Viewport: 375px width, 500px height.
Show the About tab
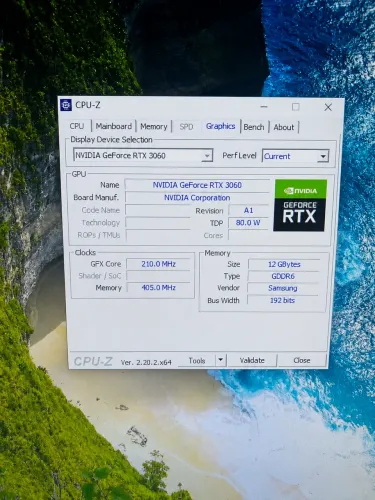284,127
